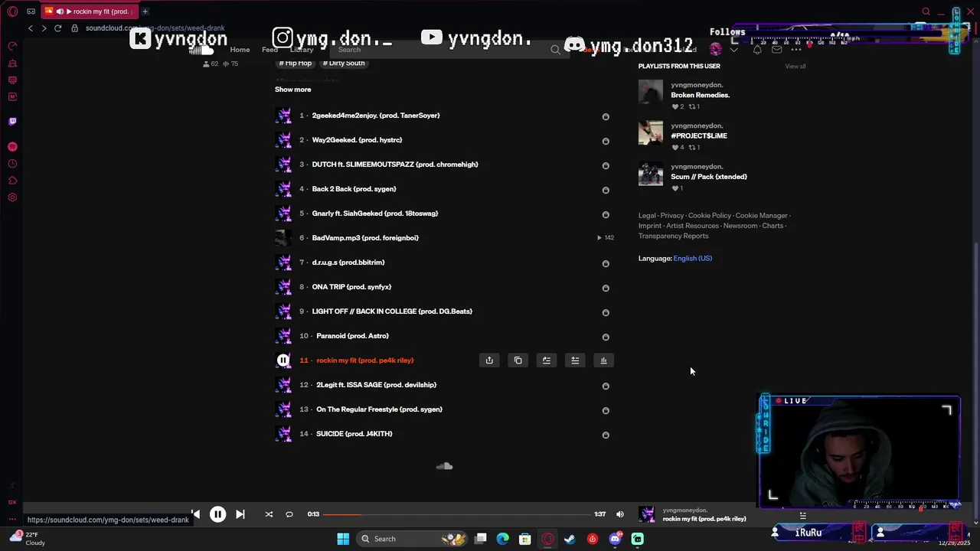Image resolution: width=980 pixels, height=551 pixels.
Task: Click status circle on ONA TRIP row
Action: (606, 289)
